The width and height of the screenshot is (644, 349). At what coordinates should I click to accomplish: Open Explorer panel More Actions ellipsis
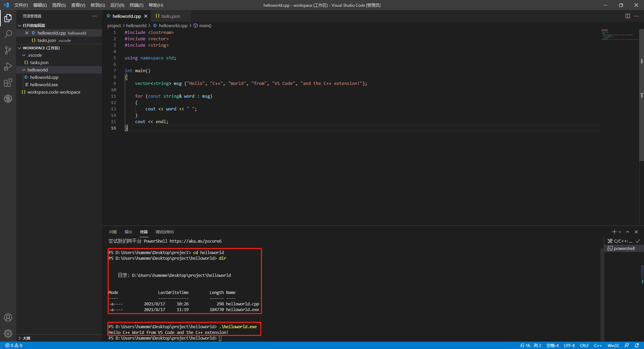click(94, 16)
